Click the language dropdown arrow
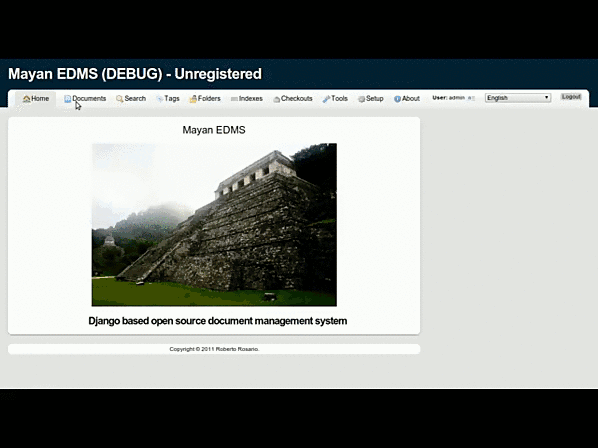The height and width of the screenshot is (448, 598). coord(547,98)
